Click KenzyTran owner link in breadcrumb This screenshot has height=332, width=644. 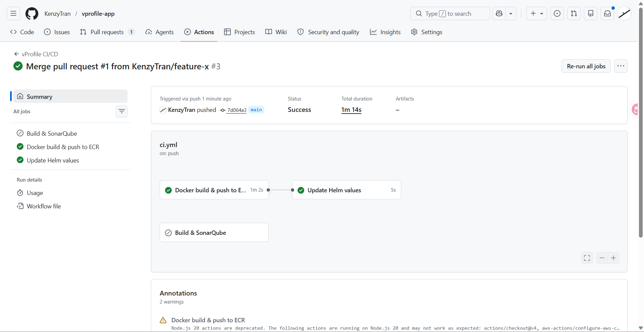point(57,13)
